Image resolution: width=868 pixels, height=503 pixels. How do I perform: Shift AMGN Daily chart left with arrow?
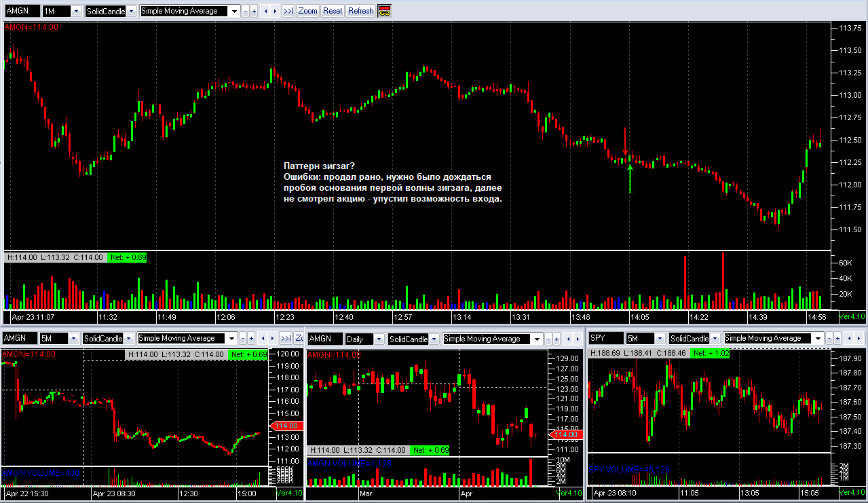click(x=568, y=339)
